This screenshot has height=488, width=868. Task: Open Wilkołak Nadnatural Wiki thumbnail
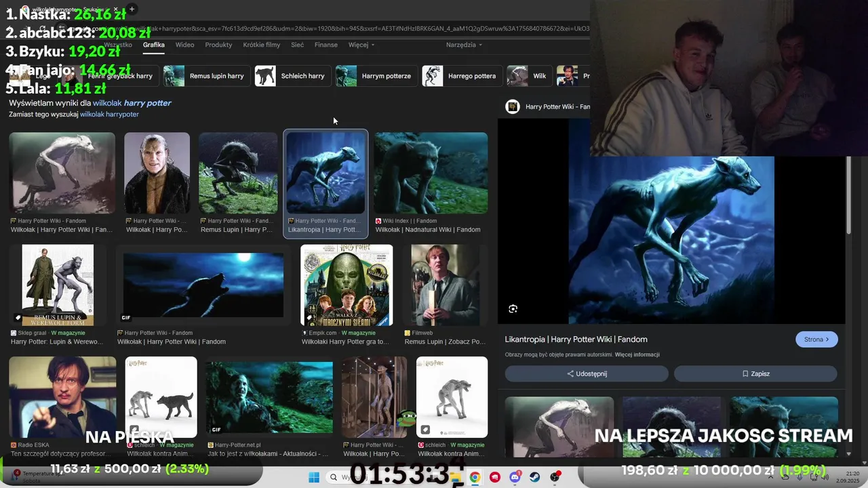pos(431,173)
